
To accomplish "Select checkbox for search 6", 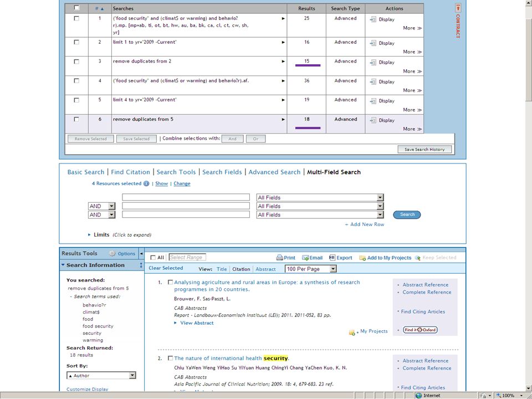I will pyautogui.click(x=76, y=119).
